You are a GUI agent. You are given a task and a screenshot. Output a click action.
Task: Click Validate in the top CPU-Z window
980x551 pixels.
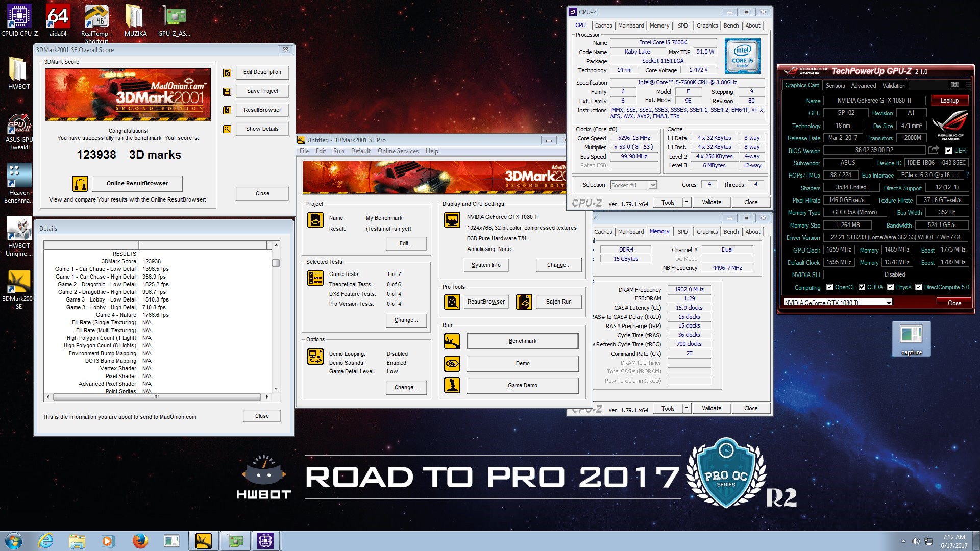tap(711, 202)
